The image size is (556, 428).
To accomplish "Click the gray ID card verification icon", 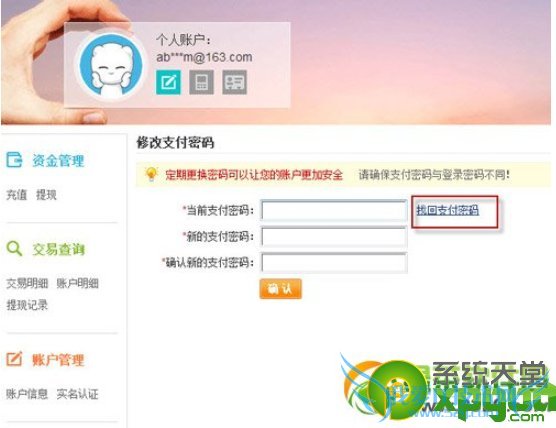I will pos(234,82).
